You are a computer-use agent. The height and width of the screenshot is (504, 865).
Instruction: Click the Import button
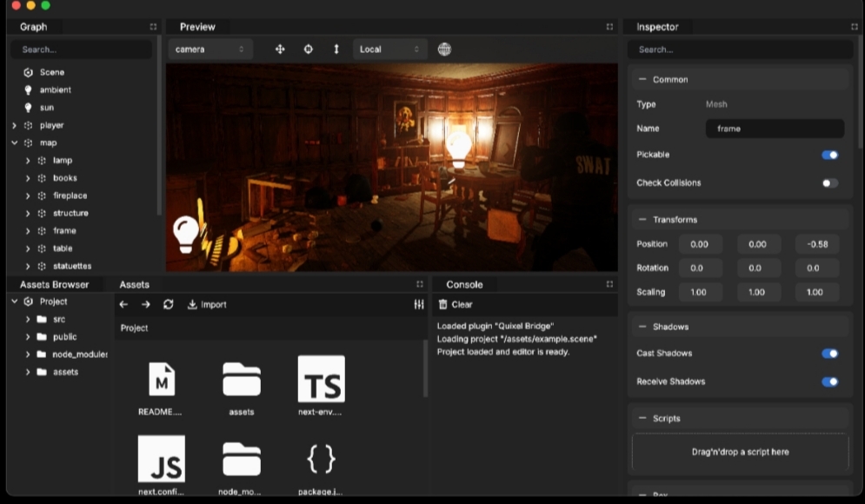[207, 304]
